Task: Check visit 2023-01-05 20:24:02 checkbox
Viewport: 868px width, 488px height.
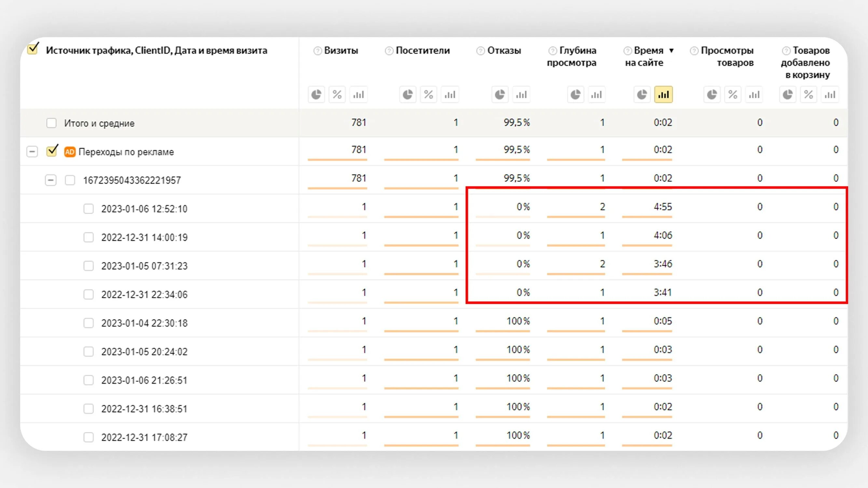Action: click(x=89, y=352)
